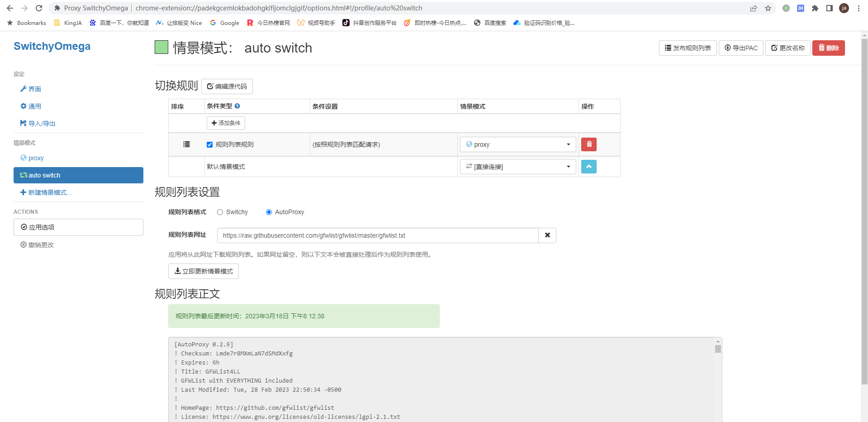Open the 让排版变 Nice bookmark
This screenshot has width=868, height=422.
click(179, 23)
